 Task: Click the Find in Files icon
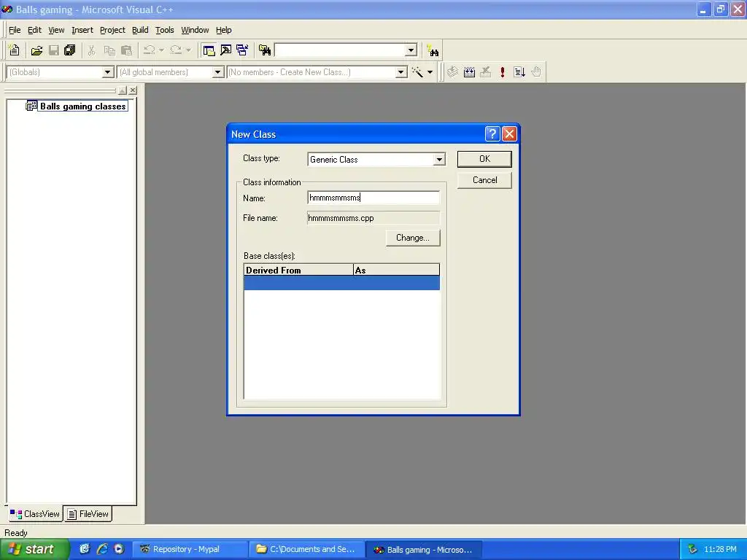265,50
